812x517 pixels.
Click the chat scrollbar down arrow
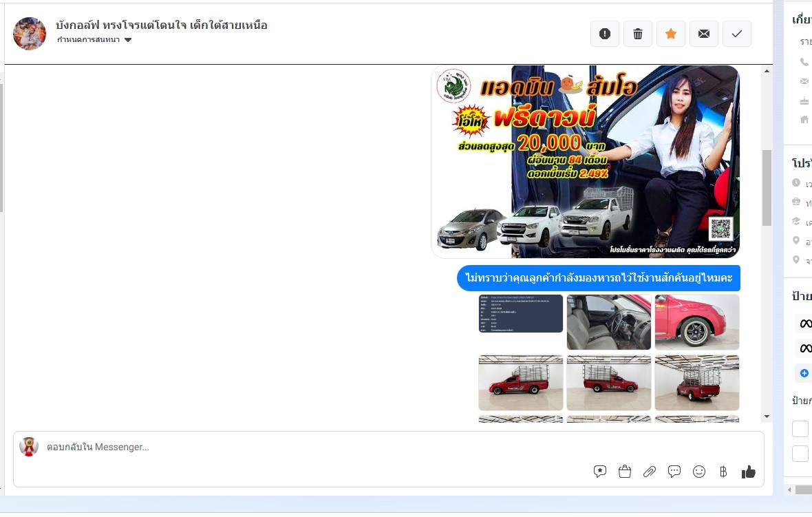(767, 416)
